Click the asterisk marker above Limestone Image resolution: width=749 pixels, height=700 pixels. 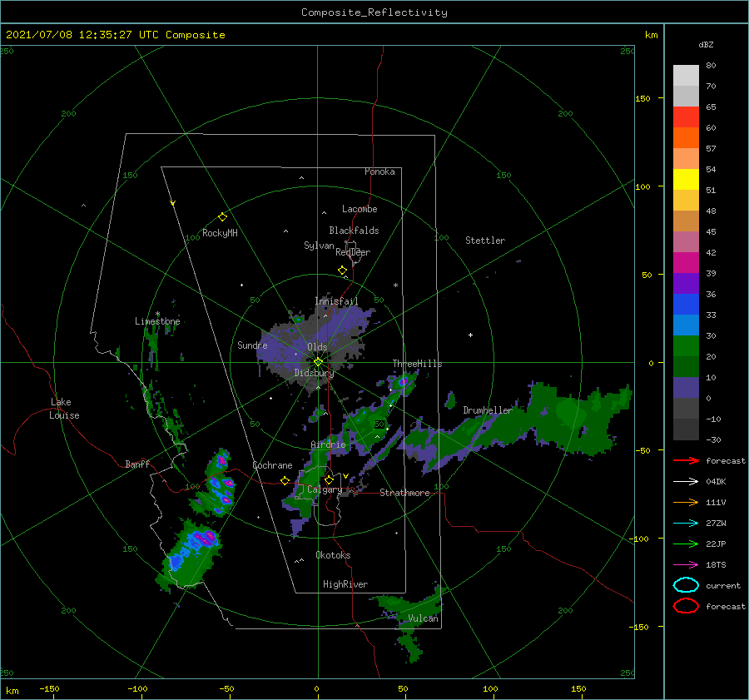(x=157, y=314)
